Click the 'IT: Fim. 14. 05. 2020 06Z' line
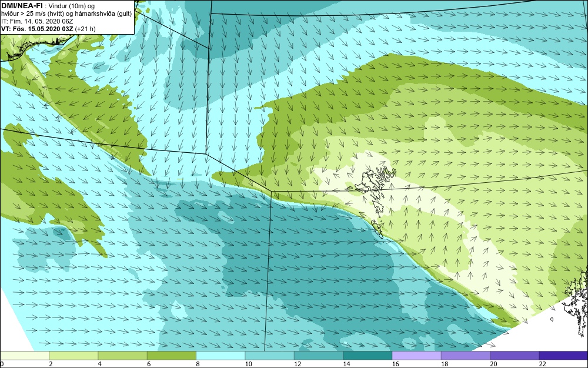This screenshot has height=368, width=588. coord(37,21)
